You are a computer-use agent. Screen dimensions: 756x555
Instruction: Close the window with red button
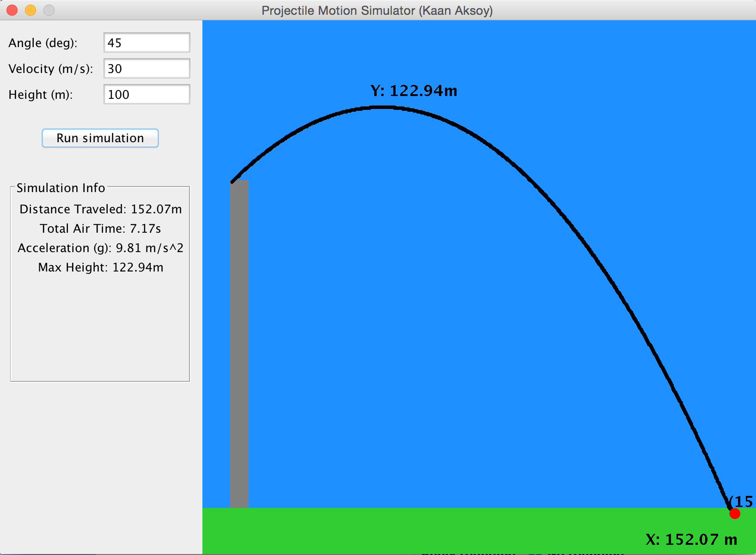(12, 10)
